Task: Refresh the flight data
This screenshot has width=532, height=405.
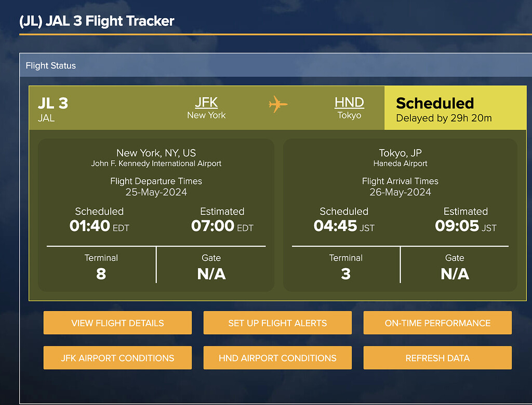Action: point(437,358)
